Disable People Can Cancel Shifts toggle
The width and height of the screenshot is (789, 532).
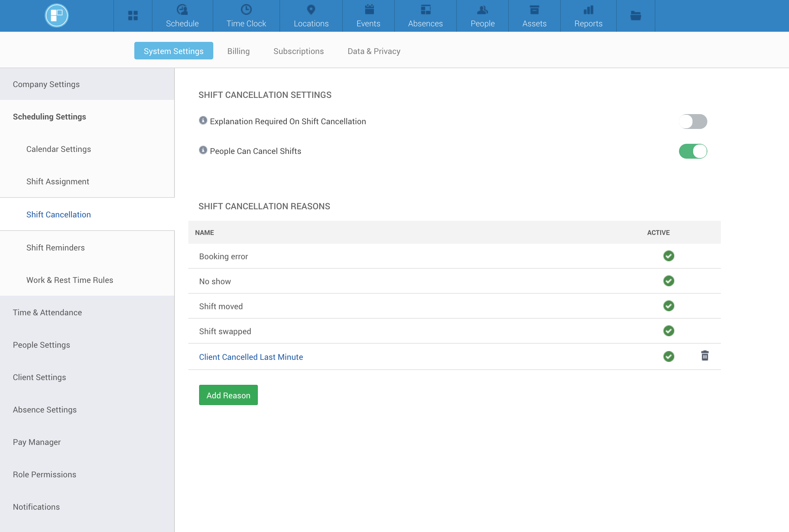tap(692, 151)
